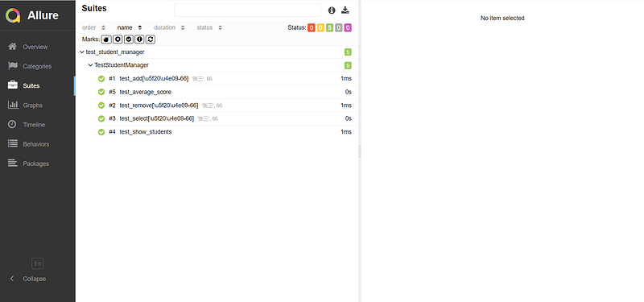
Task: Click the pane splitter handle
Action: [360, 151]
